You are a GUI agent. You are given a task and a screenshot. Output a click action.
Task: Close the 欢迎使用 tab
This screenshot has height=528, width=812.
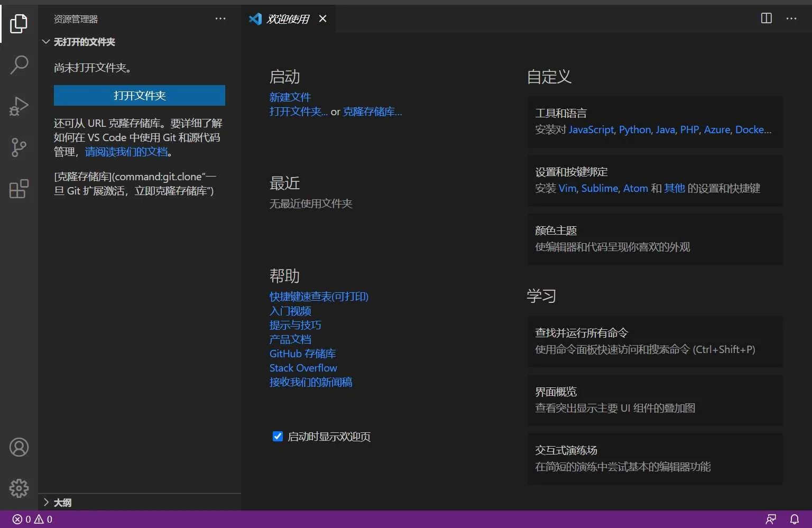point(322,19)
